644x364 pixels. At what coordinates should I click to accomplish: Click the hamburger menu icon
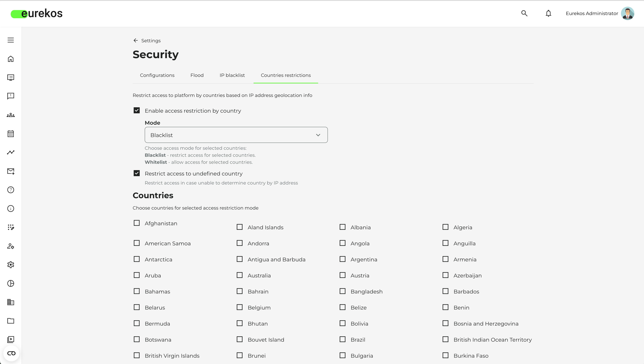point(11,40)
